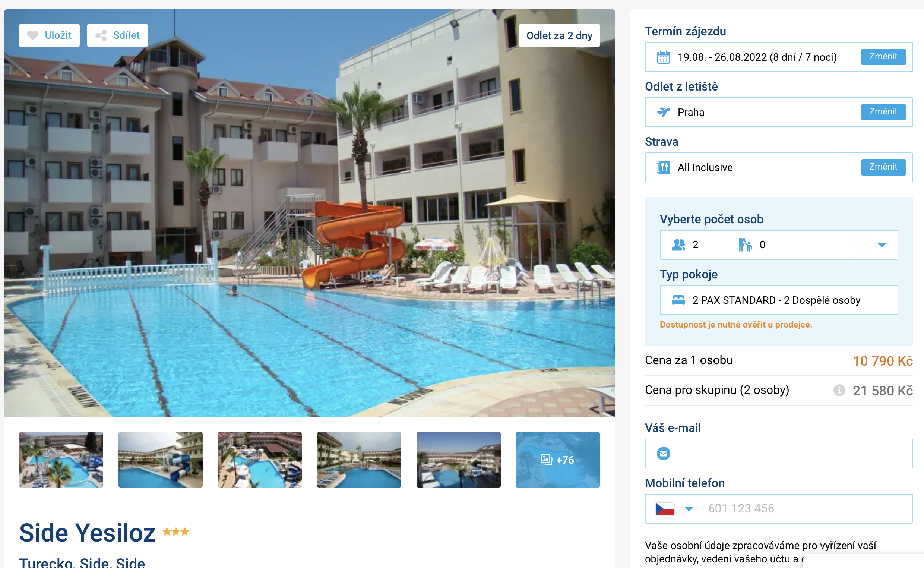Click the cutlery icon beside All Inclusive
This screenshot has height=568, width=924.
663,167
